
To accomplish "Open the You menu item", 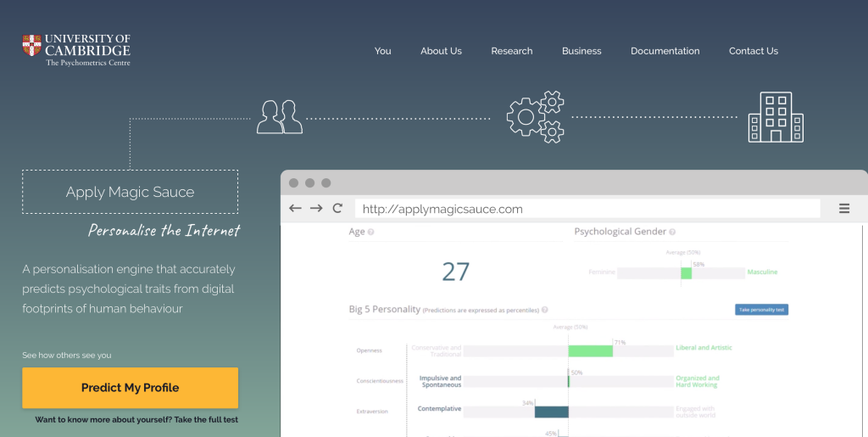I will click(382, 51).
